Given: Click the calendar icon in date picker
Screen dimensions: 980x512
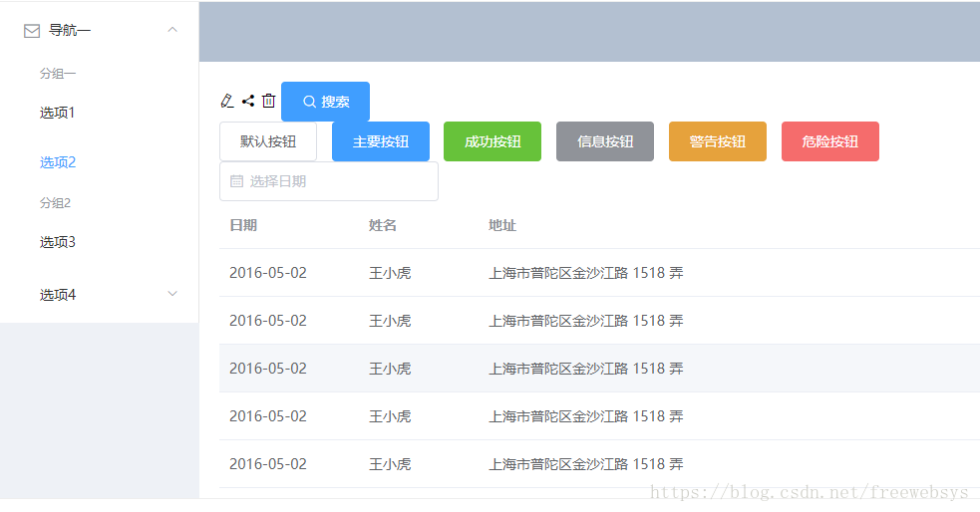Looking at the screenshot, I should 237,181.
